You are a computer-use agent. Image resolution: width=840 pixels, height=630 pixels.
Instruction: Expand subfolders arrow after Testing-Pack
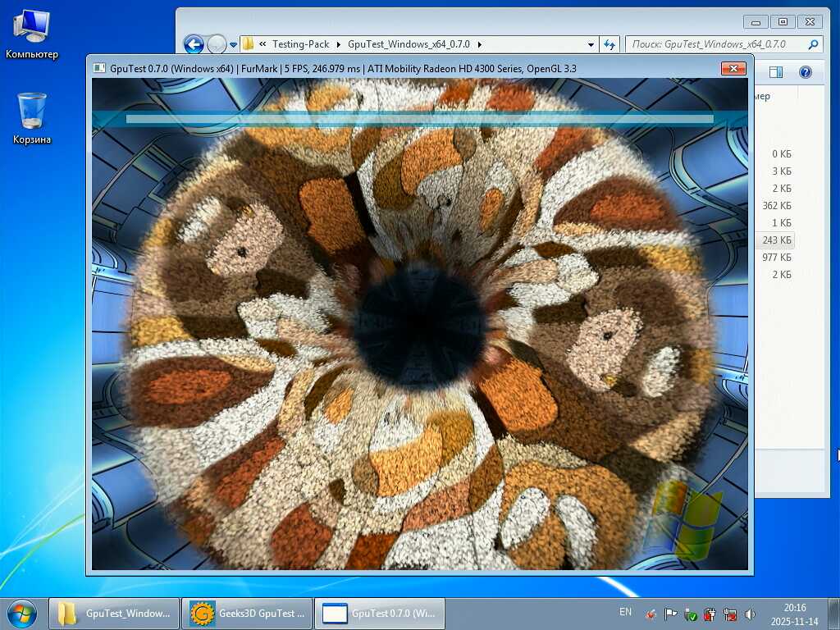339,44
